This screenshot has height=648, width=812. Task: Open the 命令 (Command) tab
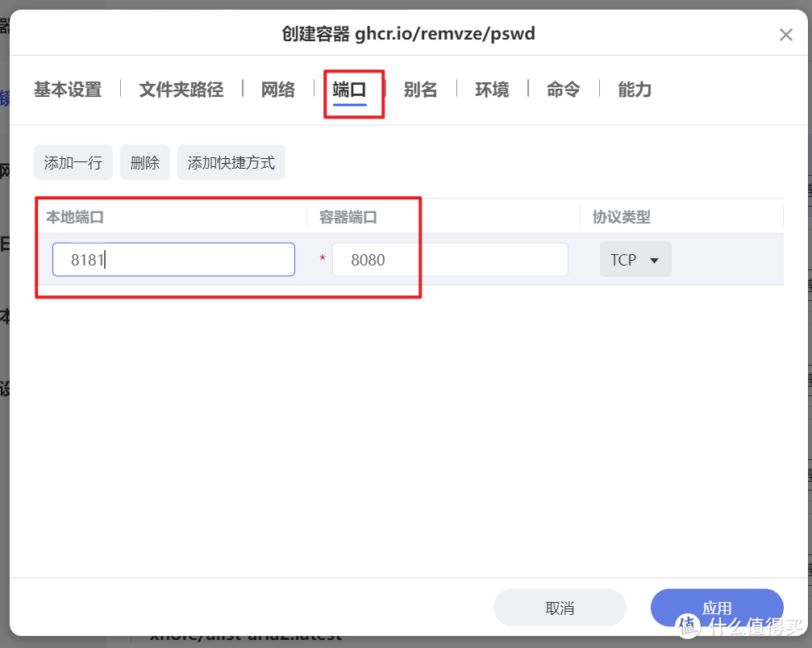pyautogui.click(x=563, y=90)
